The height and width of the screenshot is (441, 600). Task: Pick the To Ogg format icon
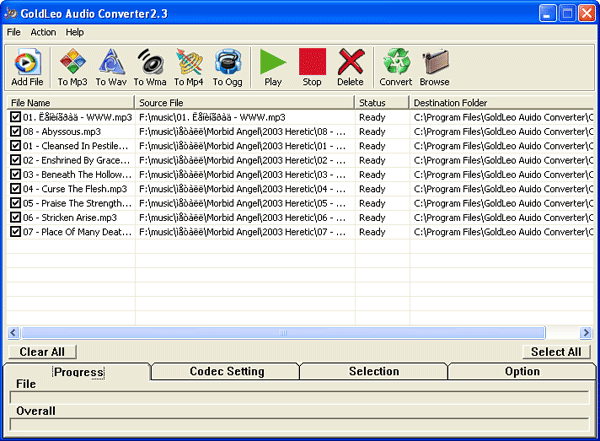coord(228,67)
